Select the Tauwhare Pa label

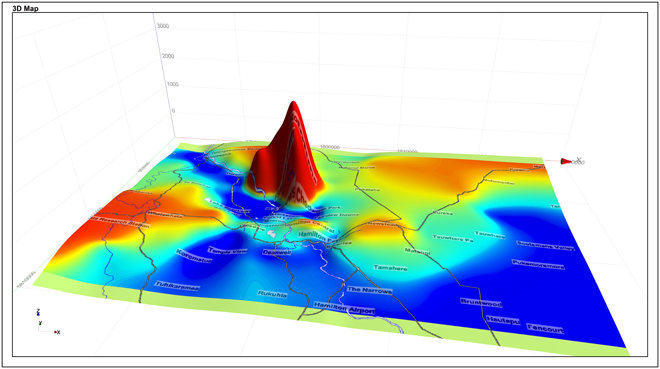click(x=453, y=239)
